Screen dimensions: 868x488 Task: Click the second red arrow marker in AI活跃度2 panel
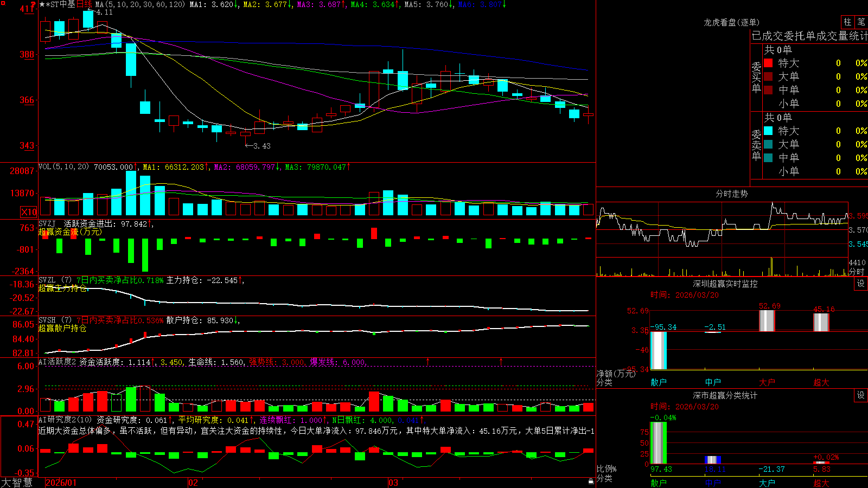[501, 361]
